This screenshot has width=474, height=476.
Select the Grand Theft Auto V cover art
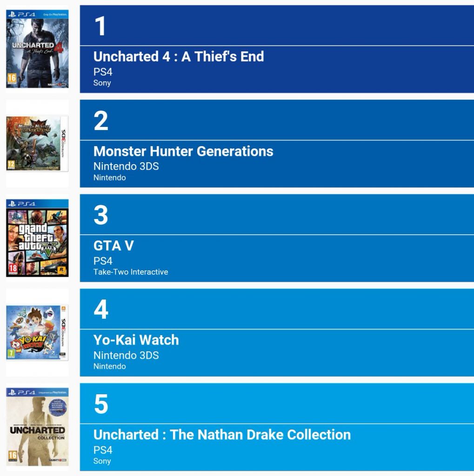[37, 238]
